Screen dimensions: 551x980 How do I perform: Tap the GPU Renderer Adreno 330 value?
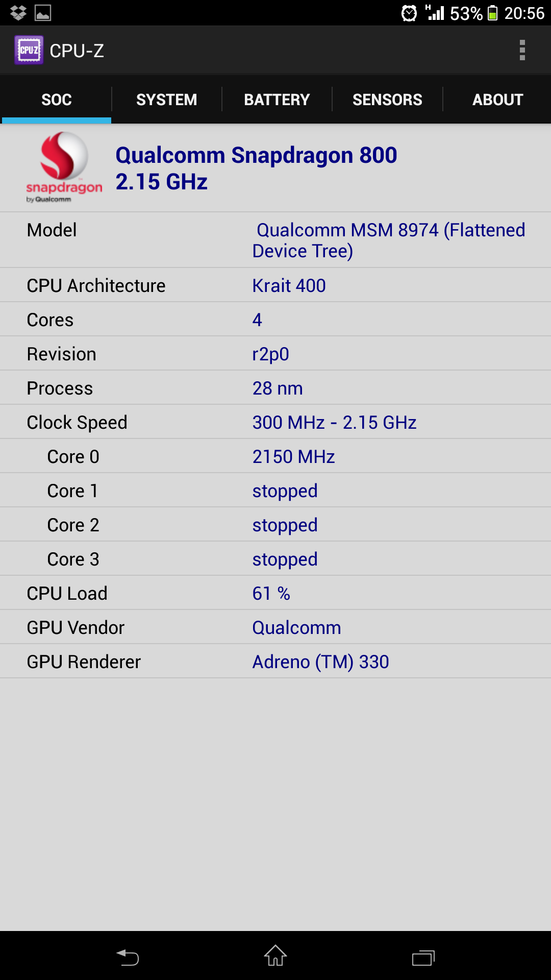tap(320, 661)
